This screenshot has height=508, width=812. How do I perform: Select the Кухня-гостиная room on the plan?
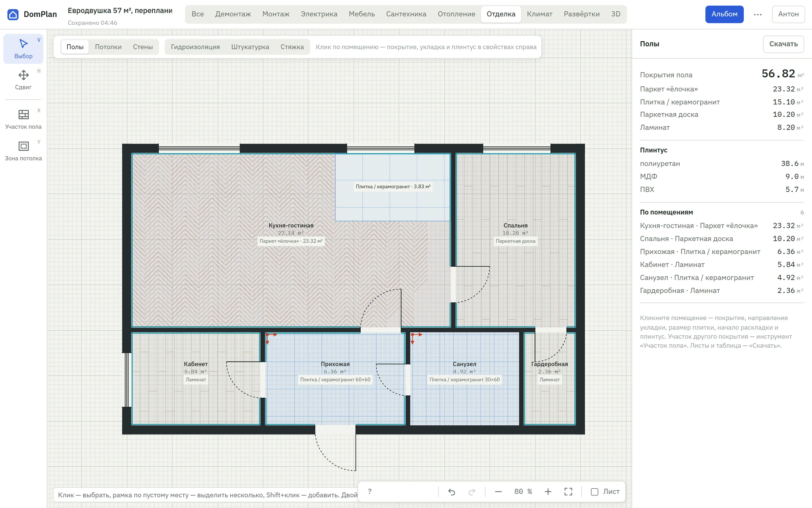pyautogui.click(x=291, y=226)
